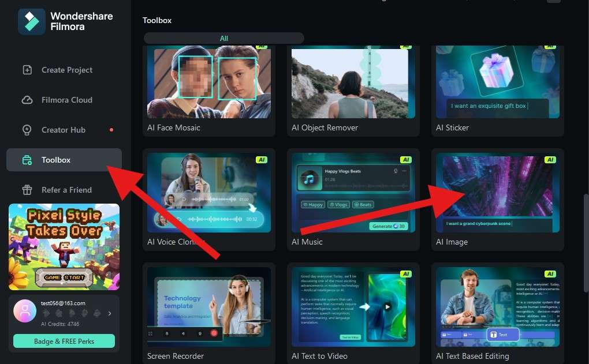589x364 pixels.
Task: Click the test056@163.com account email
Action: pyautogui.click(x=63, y=303)
